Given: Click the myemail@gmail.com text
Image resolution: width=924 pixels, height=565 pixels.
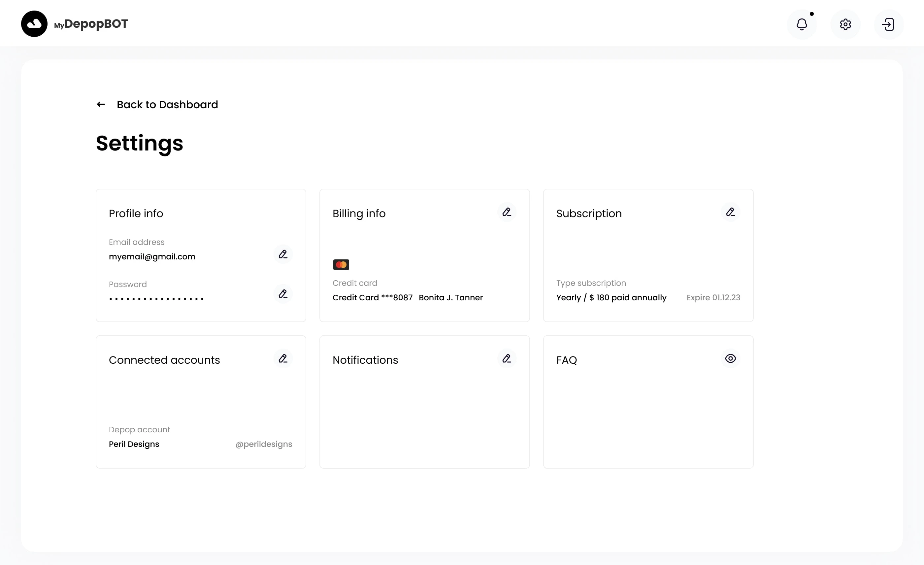Looking at the screenshot, I should point(152,256).
